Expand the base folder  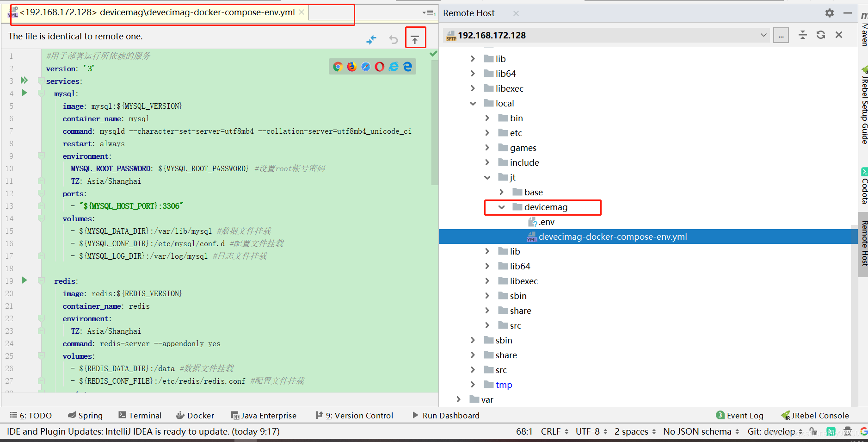[501, 192]
